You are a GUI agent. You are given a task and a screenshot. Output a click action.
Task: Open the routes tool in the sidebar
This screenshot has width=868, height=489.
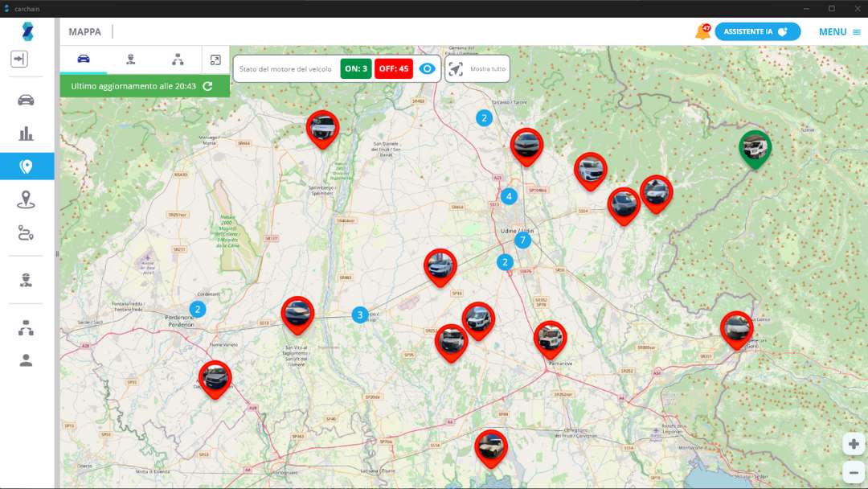(x=27, y=234)
